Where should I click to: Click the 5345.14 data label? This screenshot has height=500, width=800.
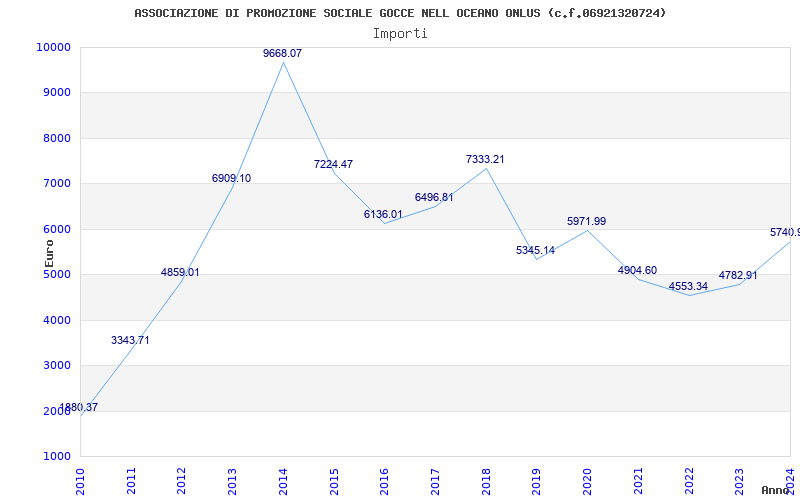[x=535, y=251]
